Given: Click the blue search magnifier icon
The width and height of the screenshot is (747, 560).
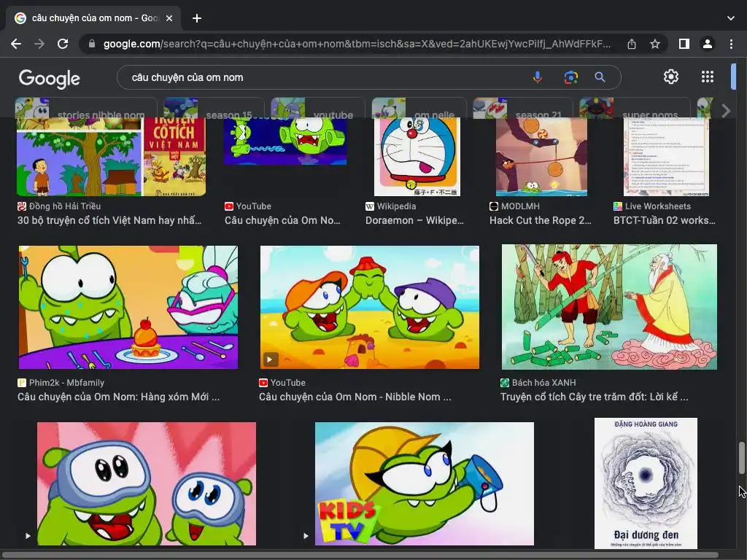Looking at the screenshot, I should (600, 77).
